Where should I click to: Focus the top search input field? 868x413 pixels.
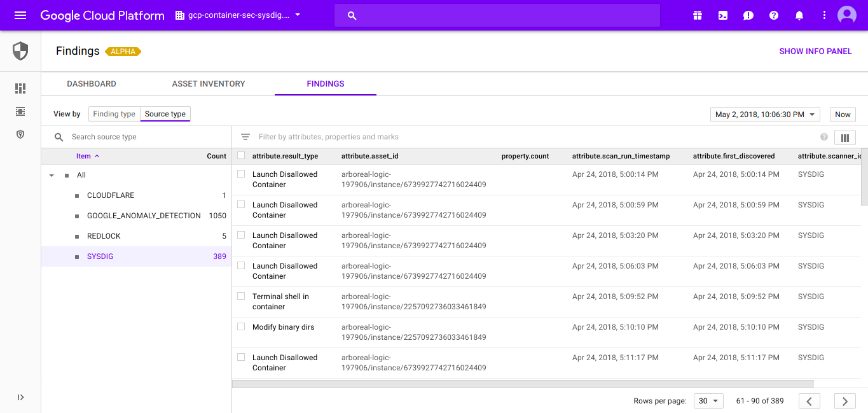497,15
